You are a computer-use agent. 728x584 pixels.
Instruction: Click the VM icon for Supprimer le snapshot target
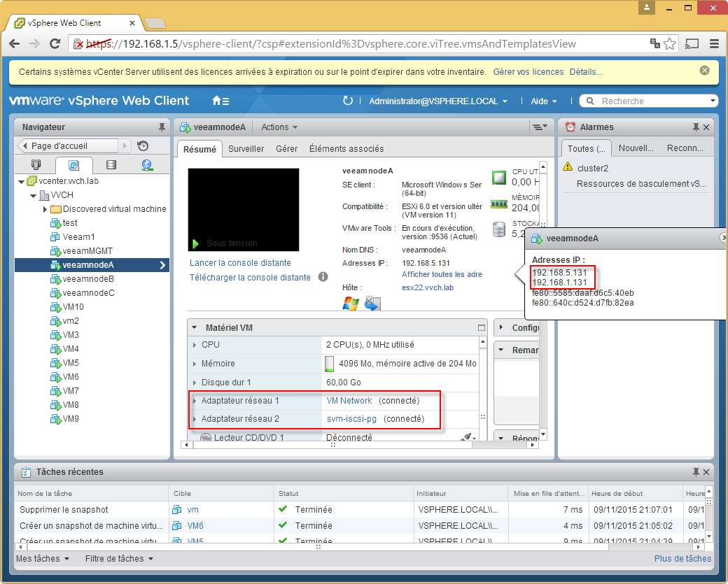click(177, 510)
